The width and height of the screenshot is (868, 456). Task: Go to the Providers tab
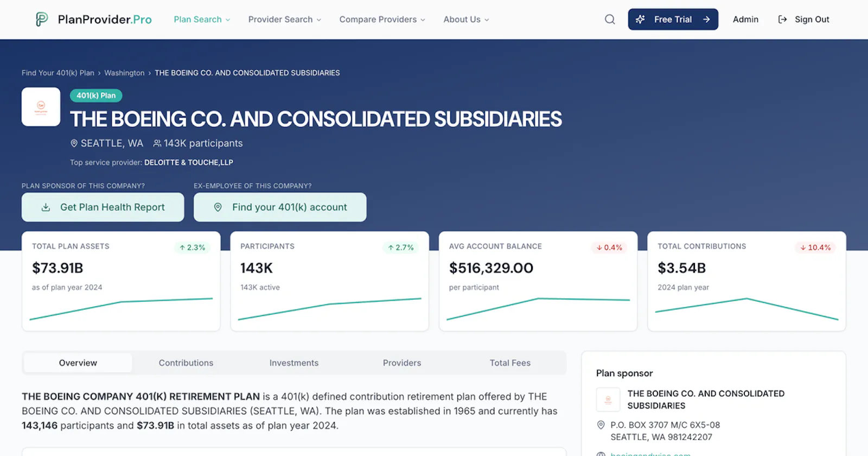pyautogui.click(x=402, y=363)
